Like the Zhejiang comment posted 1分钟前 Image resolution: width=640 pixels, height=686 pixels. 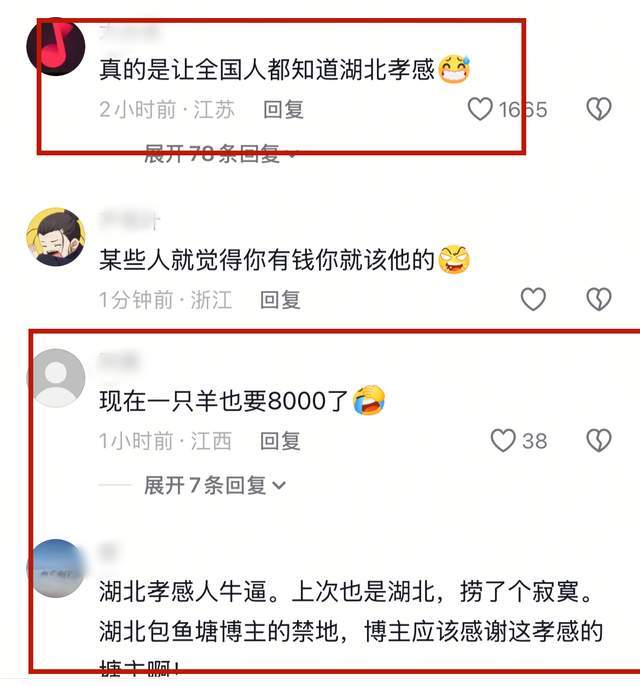point(533,299)
